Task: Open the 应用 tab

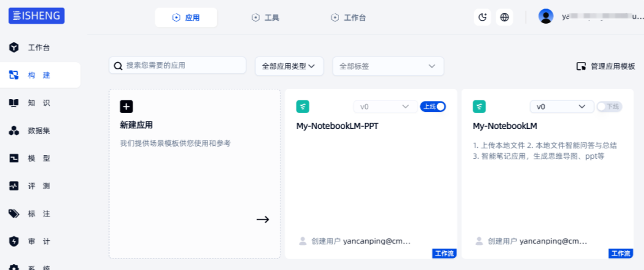Action: click(x=186, y=18)
